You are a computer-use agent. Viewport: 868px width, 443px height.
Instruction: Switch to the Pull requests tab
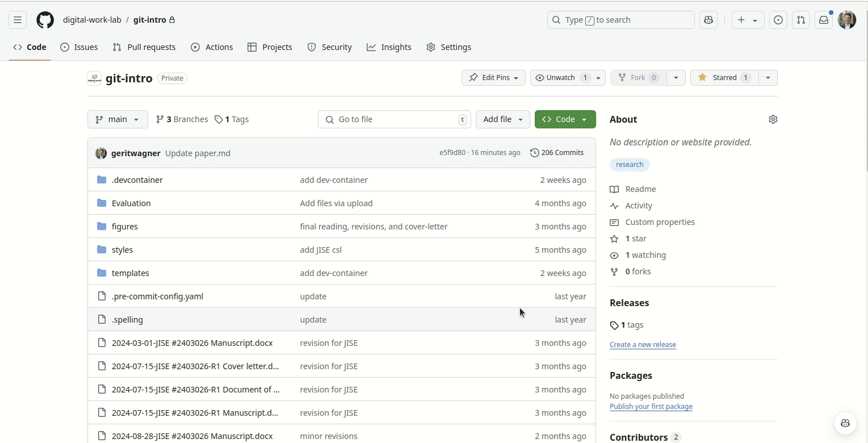(x=144, y=47)
